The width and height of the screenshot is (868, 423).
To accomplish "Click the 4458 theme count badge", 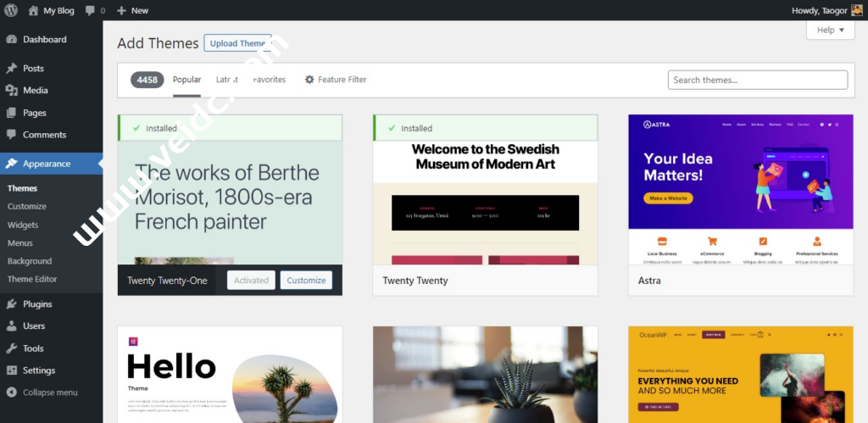I will click(147, 80).
